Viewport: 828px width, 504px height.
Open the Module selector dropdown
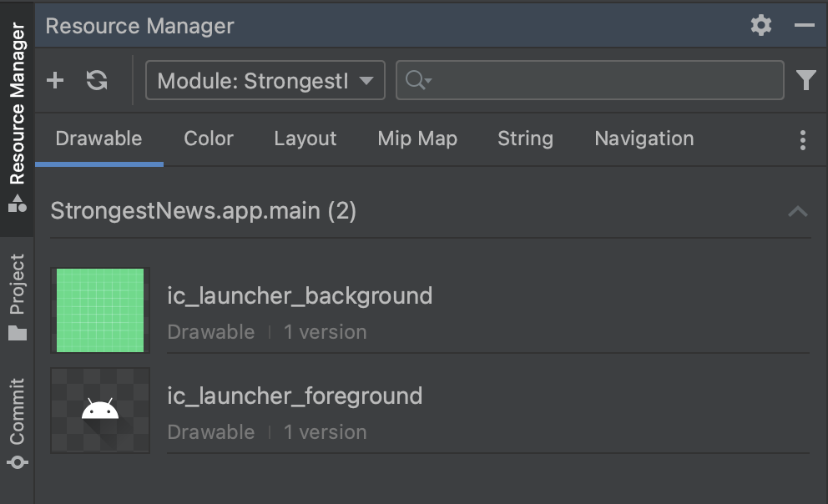point(265,80)
